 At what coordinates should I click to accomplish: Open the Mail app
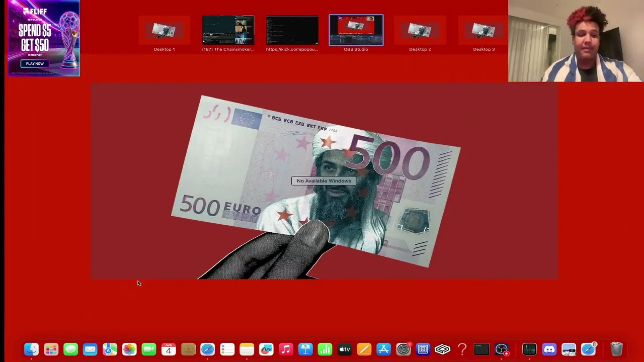pyautogui.click(x=90, y=349)
